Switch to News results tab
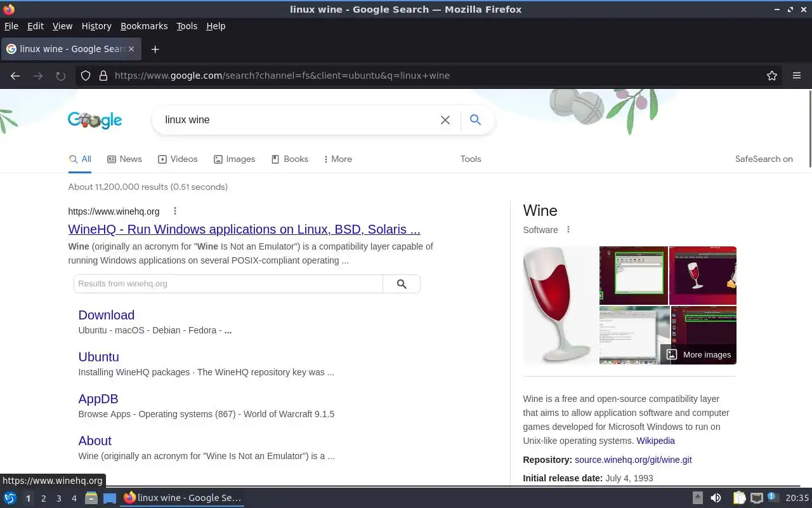This screenshot has height=508, width=812. 124,159
